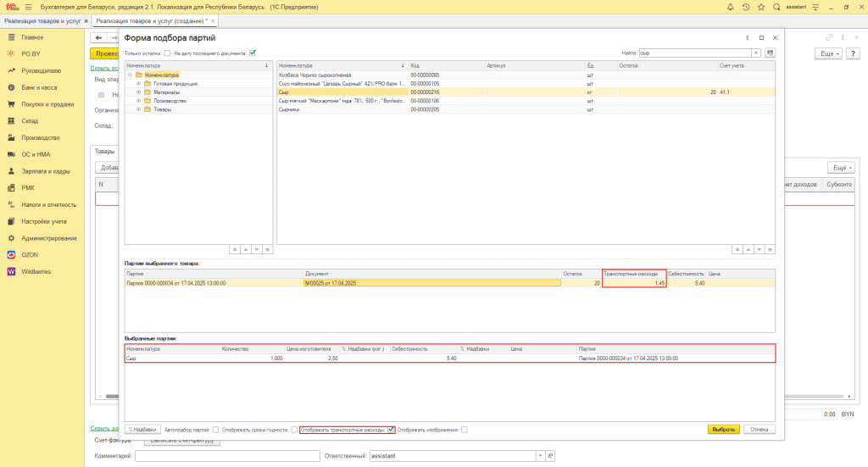Open Руководителю sidebar section
Image resolution: width=868 pixels, height=467 pixels.
(42, 71)
